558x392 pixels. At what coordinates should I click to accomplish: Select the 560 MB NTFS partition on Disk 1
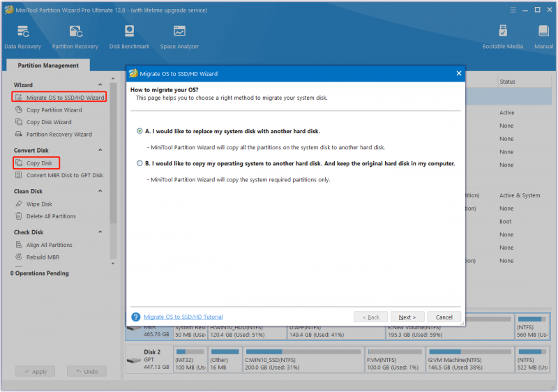pyautogui.click(x=531, y=327)
